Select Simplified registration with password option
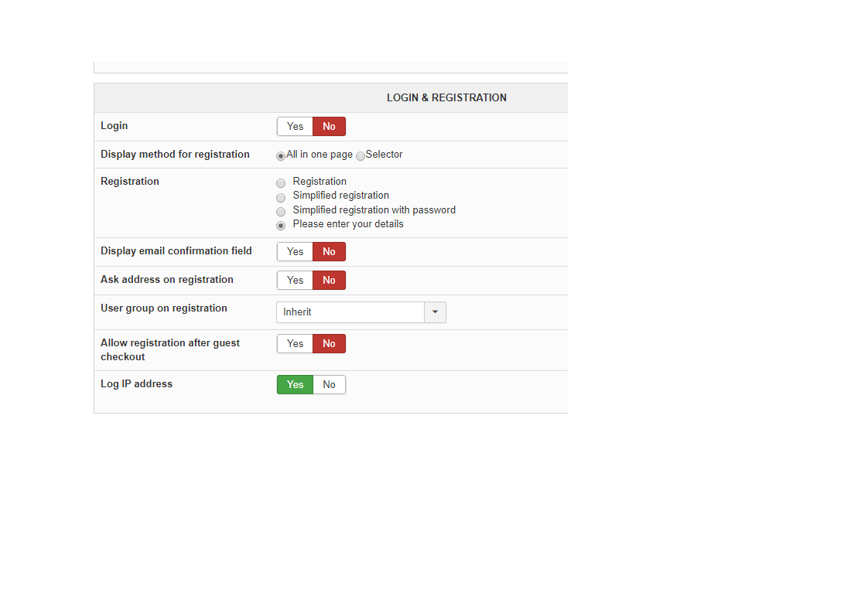 pyautogui.click(x=281, y=211)
